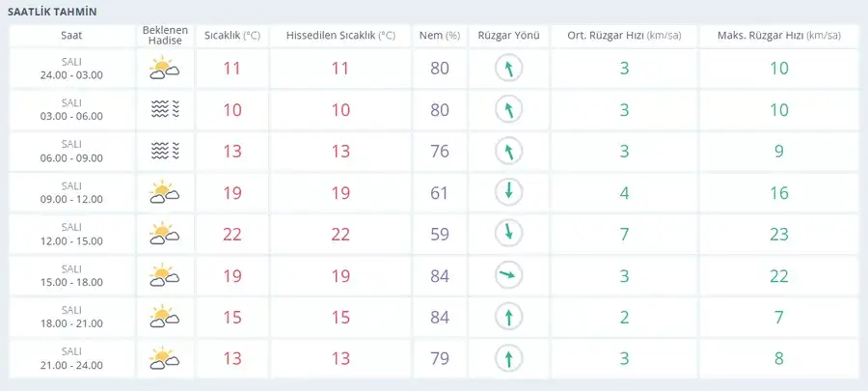Click the Rüzgar Yönü column header
The width and height of the screenshot is (868, 391).
(x=508, y=36)
